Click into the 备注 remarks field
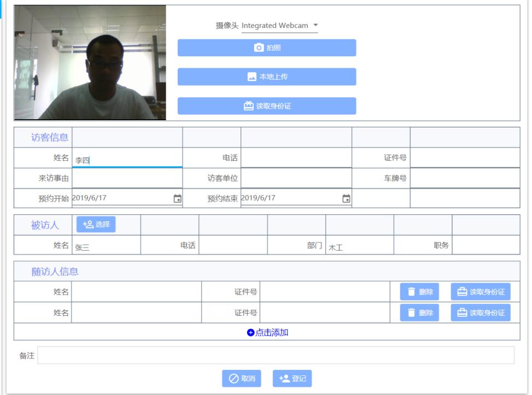Screen dimensions: 532x395 pyautogui.click(x=276, y=355)
